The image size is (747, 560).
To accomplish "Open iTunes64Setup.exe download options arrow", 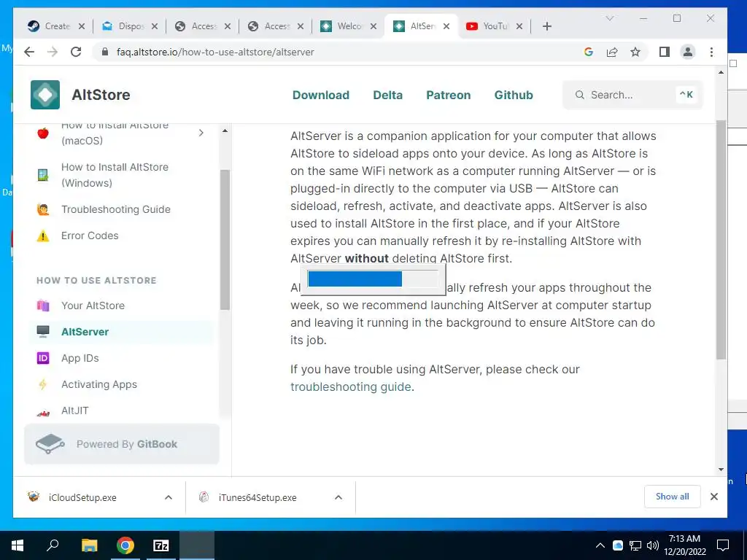I will (338, 497).
